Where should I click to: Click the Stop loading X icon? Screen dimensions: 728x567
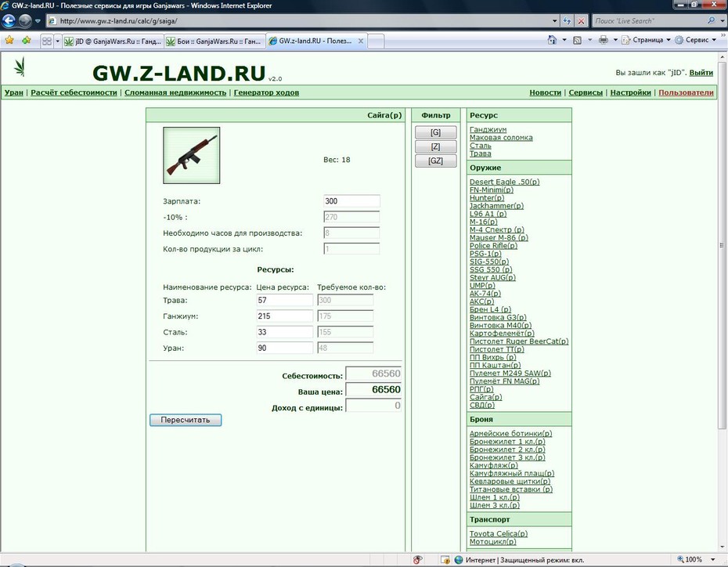tap(582, 21)
